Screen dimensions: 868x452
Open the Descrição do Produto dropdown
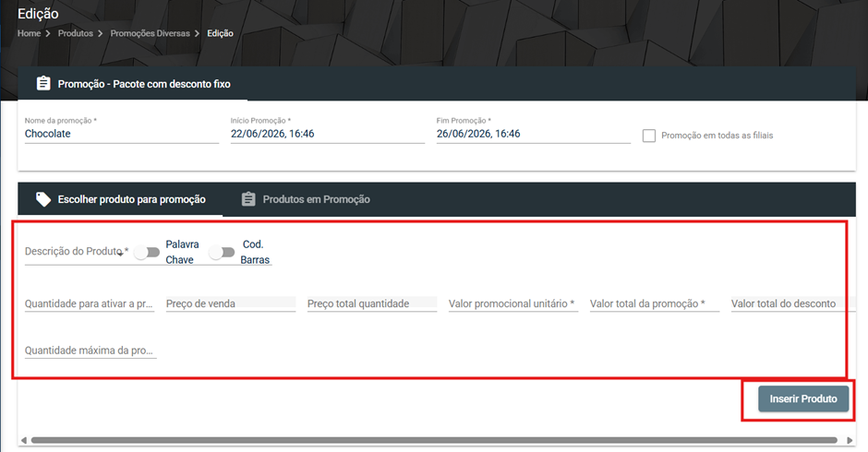77,252
